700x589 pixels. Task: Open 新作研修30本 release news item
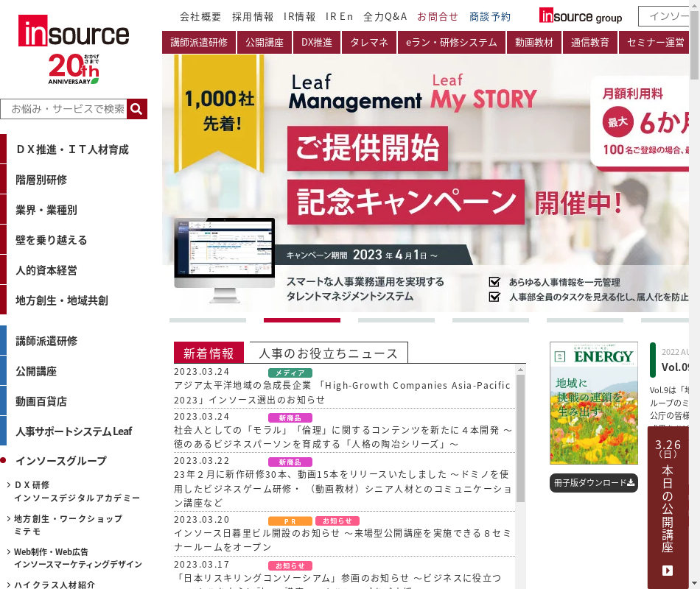[342, 489]
